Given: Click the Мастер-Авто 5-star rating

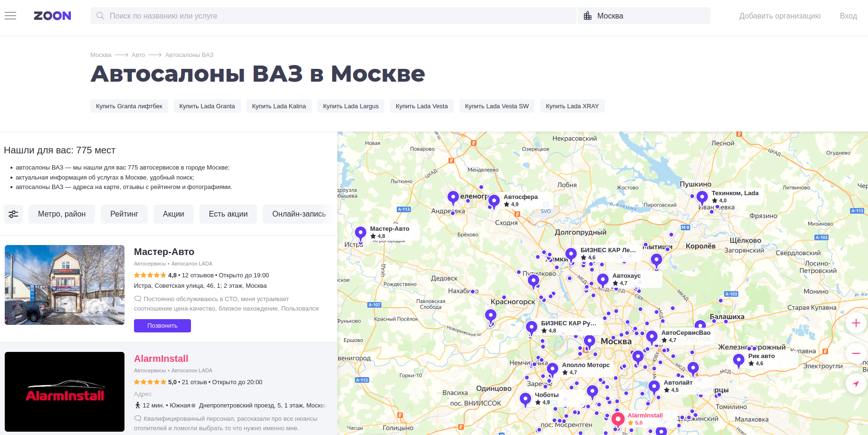Looking at the screenshot, I should pyautogui.click(x=150, y=275).
